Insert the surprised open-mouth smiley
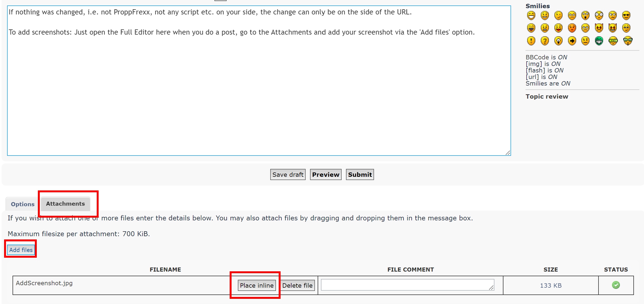Viewport: 644px width, 304px height. click(585, 15)
